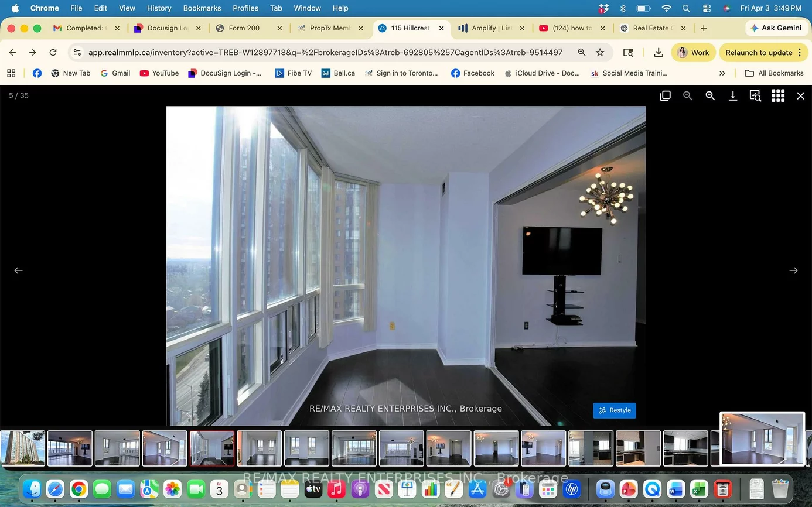This screenshot has height=507, width=812.
Task: Open the grid view of all photos
Action: pyautogui.click(x=777, y=95)
